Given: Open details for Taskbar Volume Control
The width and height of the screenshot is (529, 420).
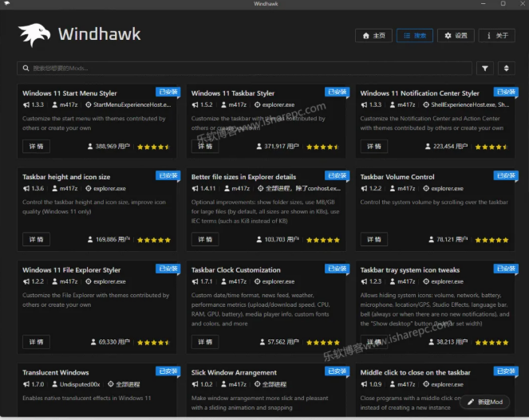Looking at the screenshot, I should point(374,239).
